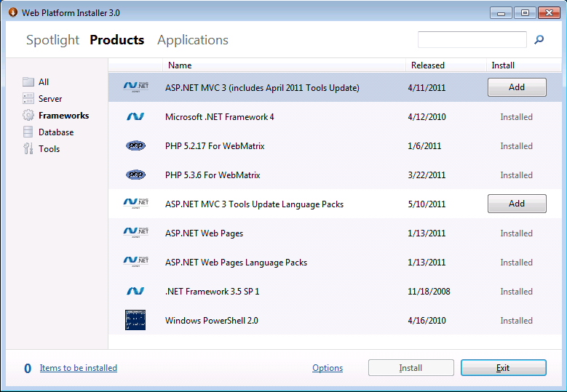This screenshot has height=392, width=567.
Task: Click the Install button
Action: coord(411,368)
